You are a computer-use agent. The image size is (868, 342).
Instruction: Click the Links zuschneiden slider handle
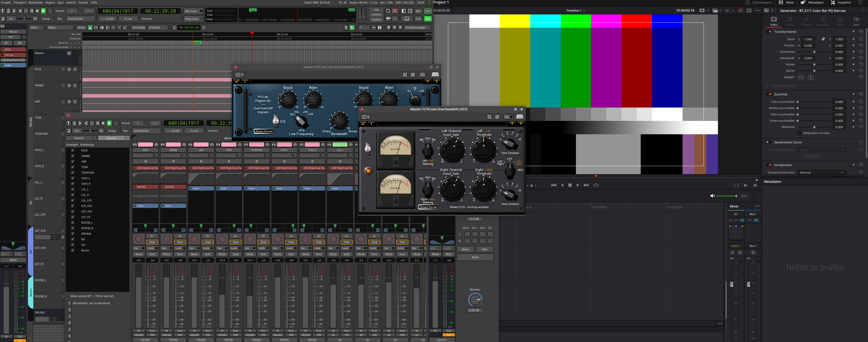[798, 102]
